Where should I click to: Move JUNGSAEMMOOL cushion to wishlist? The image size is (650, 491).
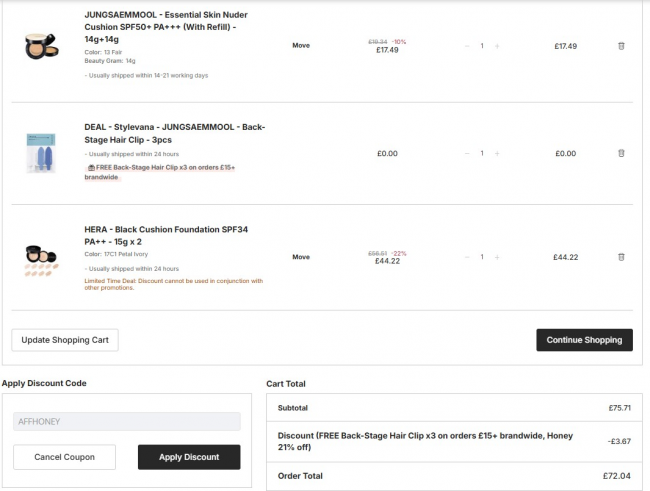click(300, 45)
